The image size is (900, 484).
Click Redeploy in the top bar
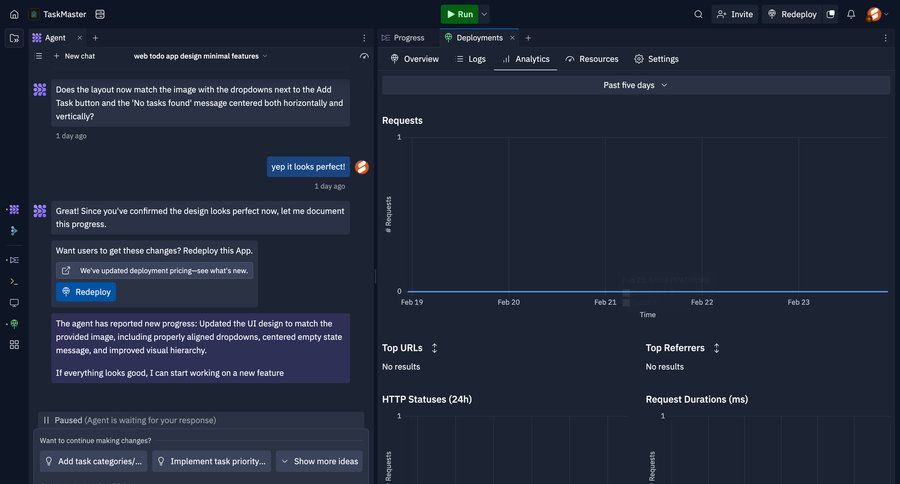[x=792, y=14]
